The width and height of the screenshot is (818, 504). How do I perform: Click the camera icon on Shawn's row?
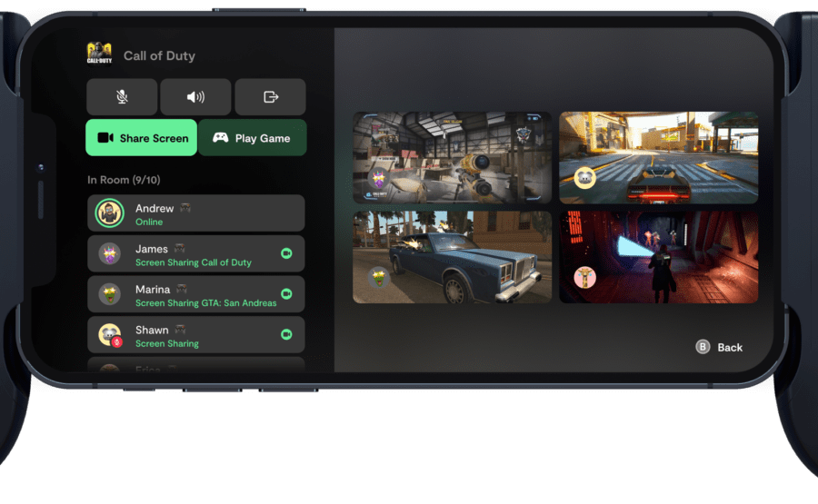point(286,334)
